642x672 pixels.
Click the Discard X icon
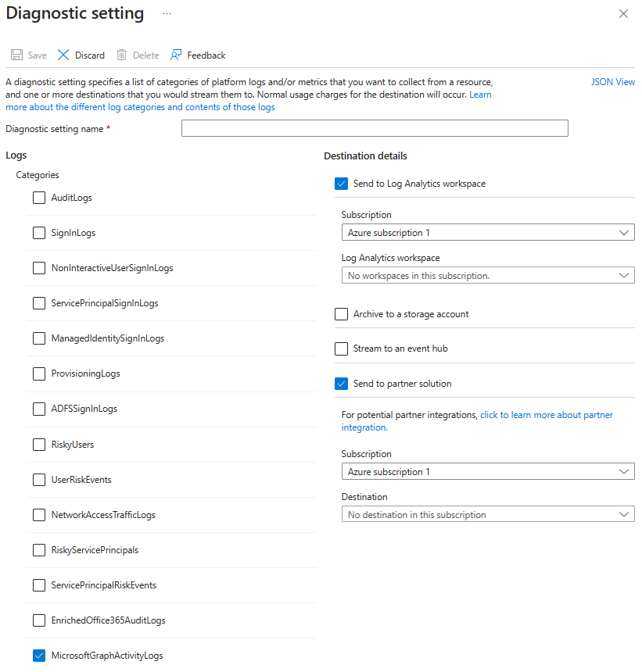tap(63, 55)
